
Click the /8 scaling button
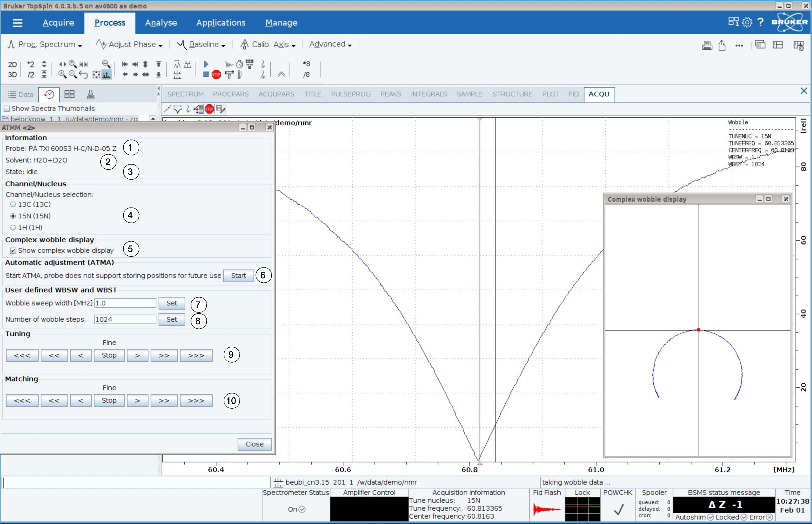click(x=306, y=74)
